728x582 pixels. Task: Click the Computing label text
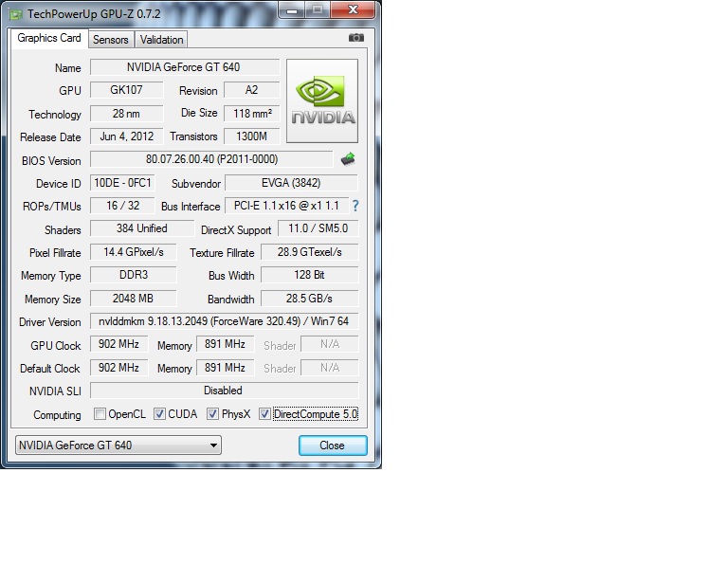pyautogui.click(x=57, y=415)
